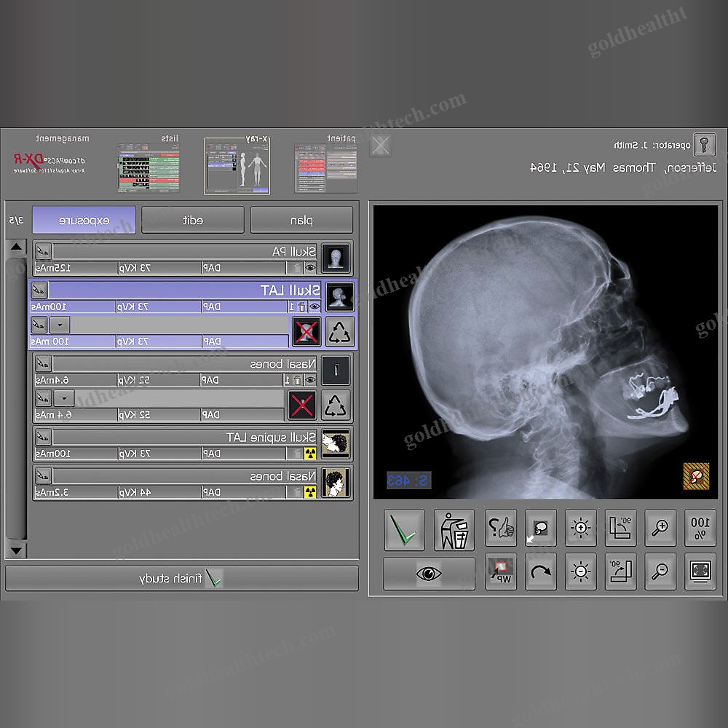Image resolution: width=728 pixels, height=728 pixels.
Task: Click the scroll up arrow of the exposure list
Action: [x=16, y=247]
